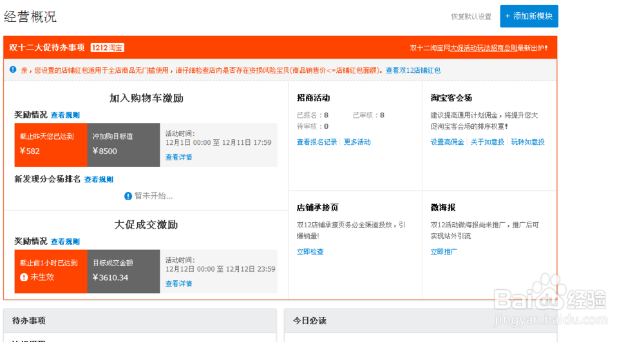
Task: Click the 1212淘宝 badge icon
Action: tap(107, 48)
